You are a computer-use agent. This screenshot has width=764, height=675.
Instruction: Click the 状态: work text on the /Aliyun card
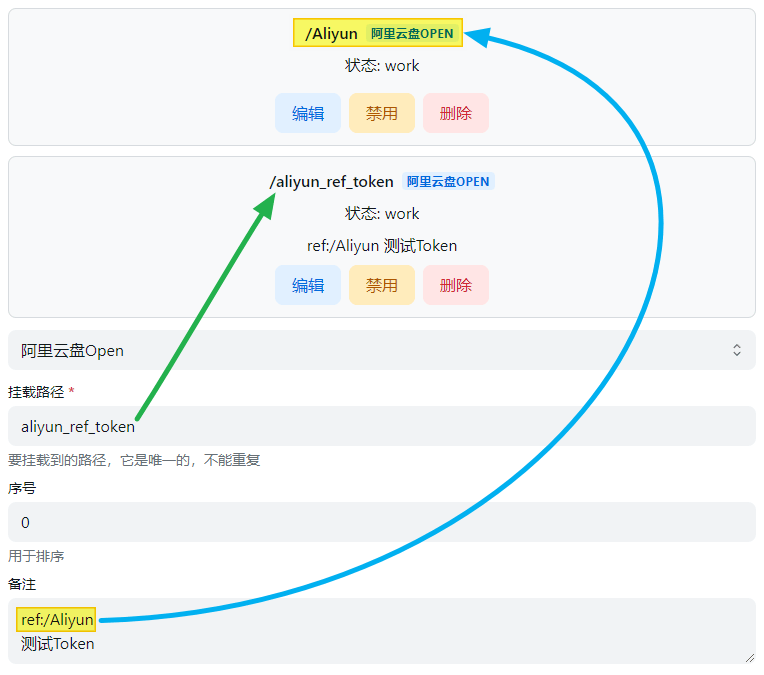pos(382,66)
